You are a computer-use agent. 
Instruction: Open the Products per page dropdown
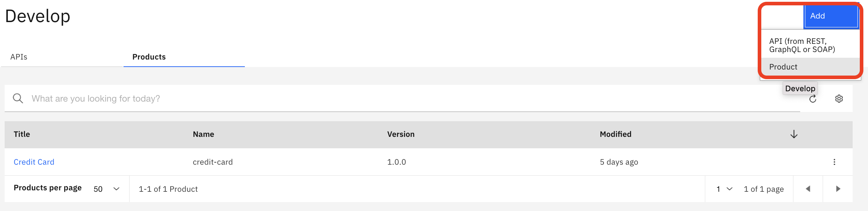coord(106,189)
